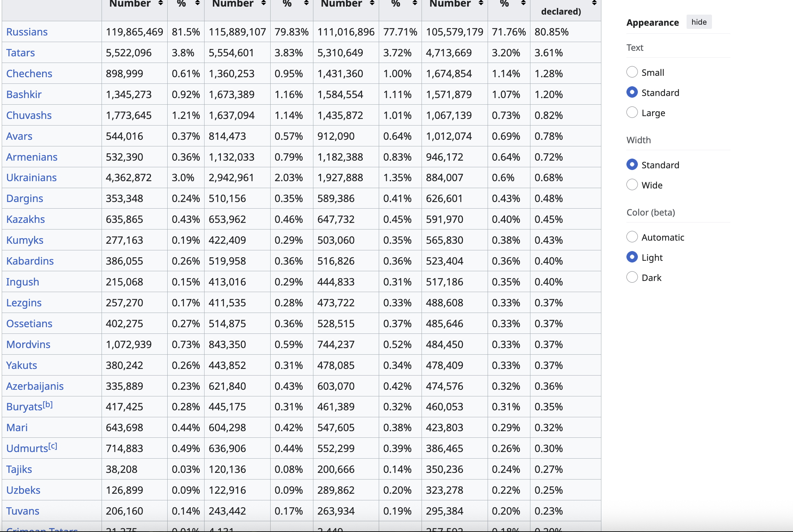Viewport: 793px width, 532px height.
Task: Click the cell value 1,072,939
Action: (x=129, y=345)
